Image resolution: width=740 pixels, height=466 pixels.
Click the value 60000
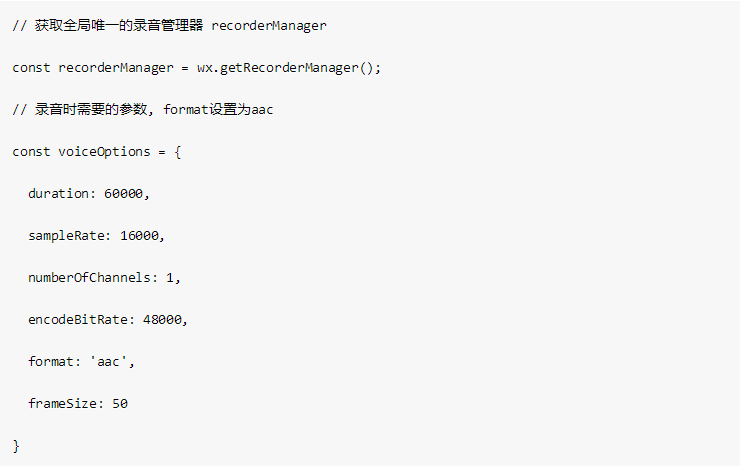[123, 194]
